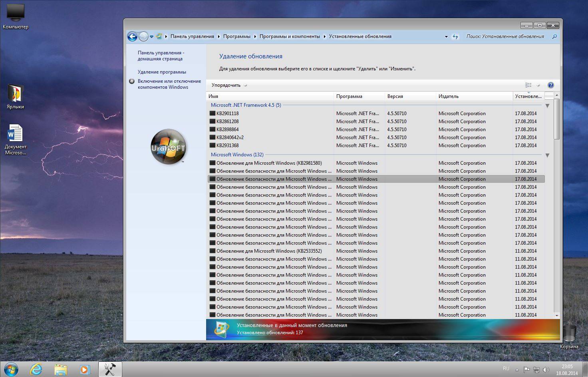Click the scroll down arrow of the list
The width and height of the screenshot is (588, 377).
pos(557,315)
